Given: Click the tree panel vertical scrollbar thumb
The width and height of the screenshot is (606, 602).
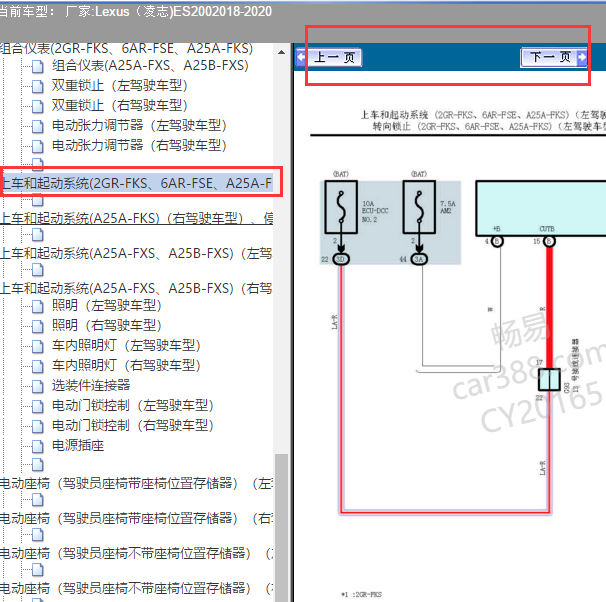Looking at the screenshot, I should coord(281,527).
